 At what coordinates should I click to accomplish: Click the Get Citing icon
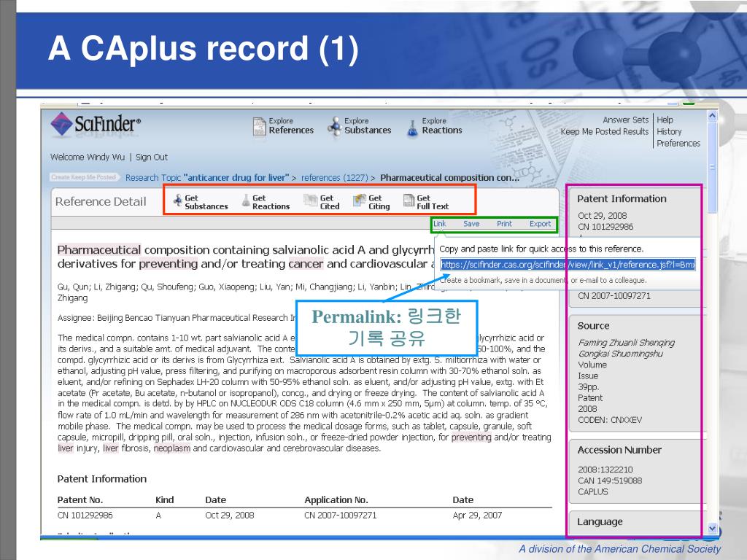pos(359,201)
